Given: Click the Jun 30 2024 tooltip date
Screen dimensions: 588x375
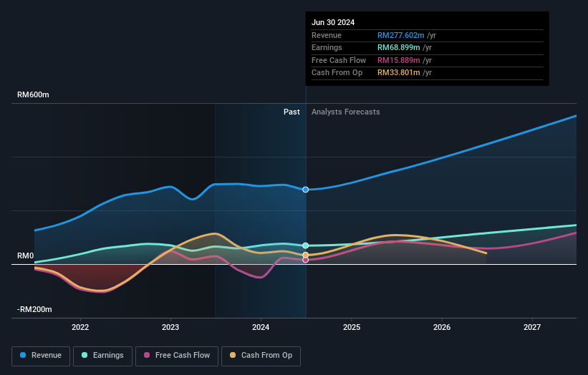Looking at the screenshot, I should (333, 22).
